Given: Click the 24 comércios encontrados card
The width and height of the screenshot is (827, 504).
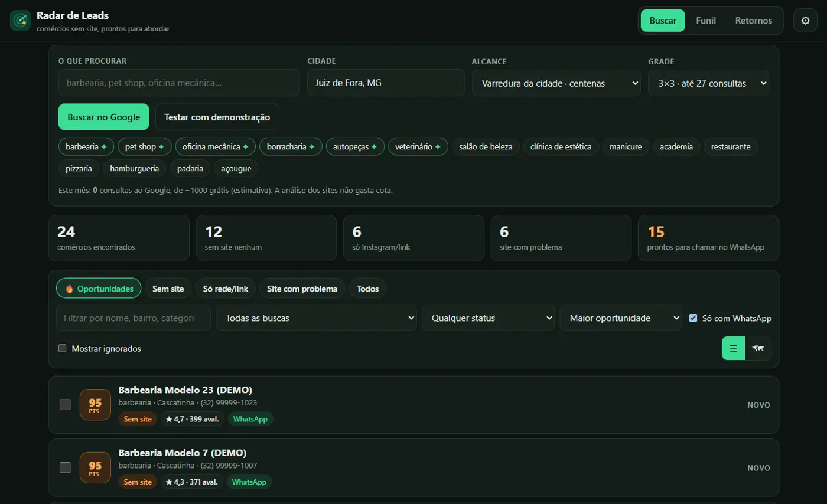Looking at the screenshot, I should click(119, 238).
